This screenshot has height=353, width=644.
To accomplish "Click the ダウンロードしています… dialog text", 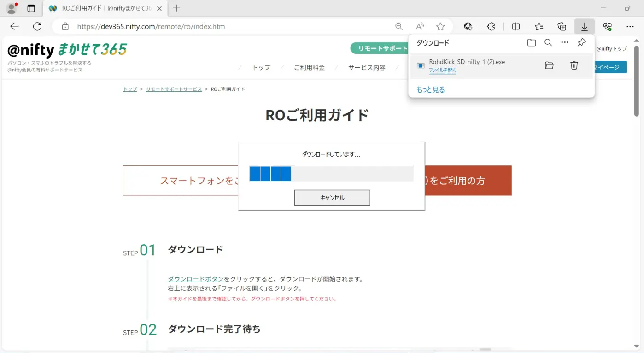I will [x=331, y=154].
